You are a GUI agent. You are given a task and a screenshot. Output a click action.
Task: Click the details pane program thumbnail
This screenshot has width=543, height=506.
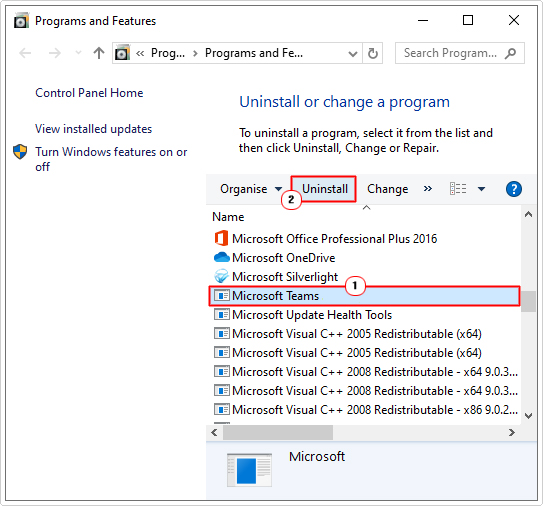(249, 470)
